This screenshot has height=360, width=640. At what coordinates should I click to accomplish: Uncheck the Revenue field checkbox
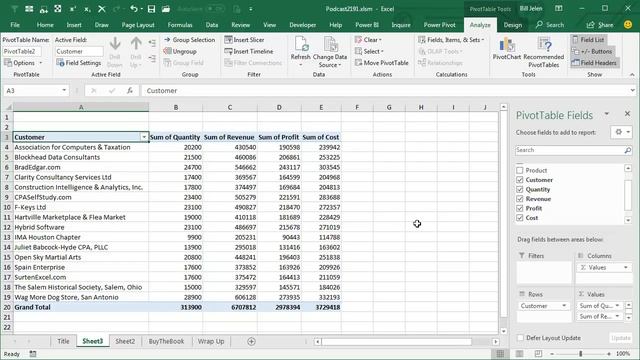click(x=520, y=199)
